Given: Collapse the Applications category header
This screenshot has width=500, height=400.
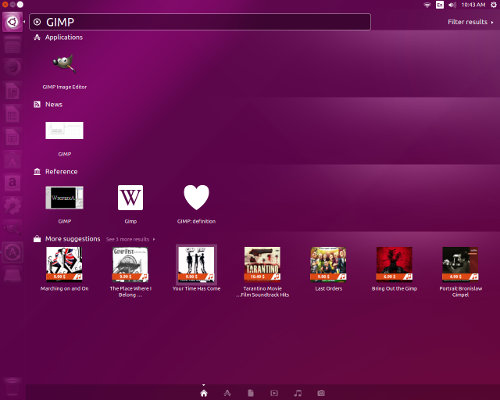Looking at the screenshot, I should point(58,37).
